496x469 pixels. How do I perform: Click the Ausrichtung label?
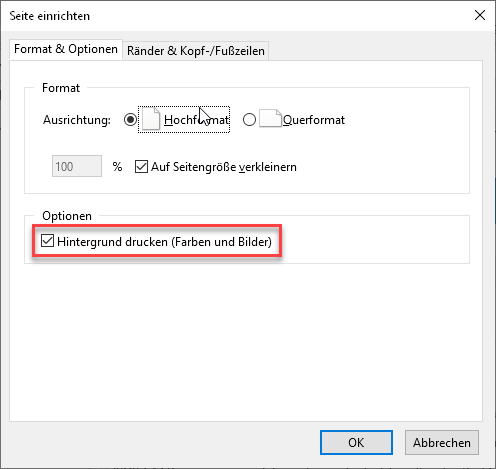coord(77,120)
